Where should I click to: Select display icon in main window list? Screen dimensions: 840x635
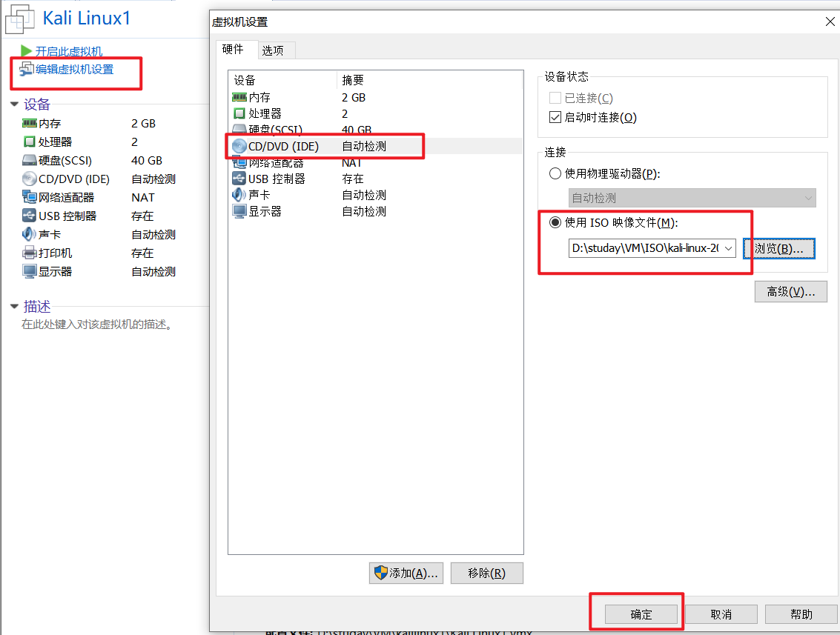pos(30,271)
